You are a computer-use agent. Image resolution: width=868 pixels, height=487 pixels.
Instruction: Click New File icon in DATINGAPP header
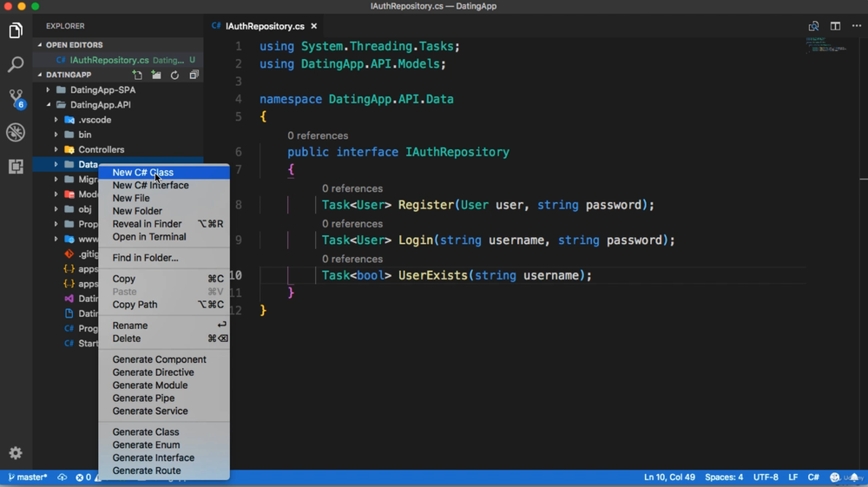(x=137, y=75)
